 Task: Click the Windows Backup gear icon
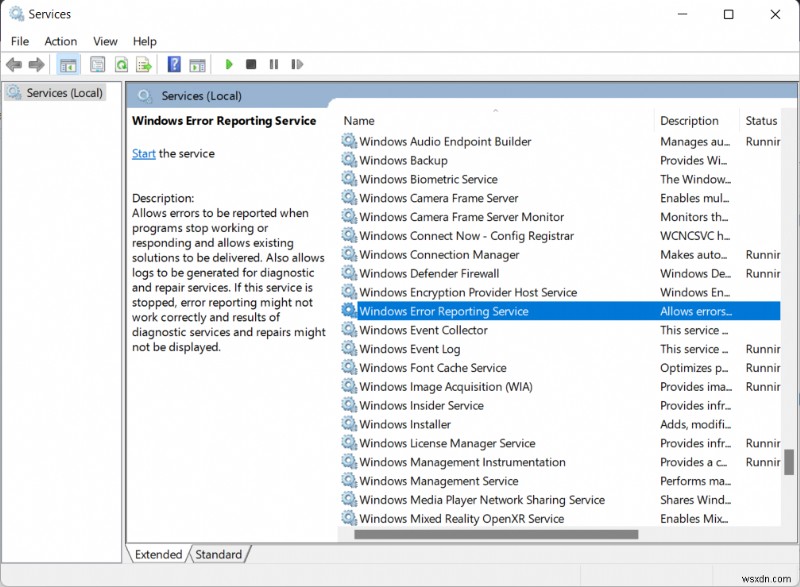(x=349, y=160)
